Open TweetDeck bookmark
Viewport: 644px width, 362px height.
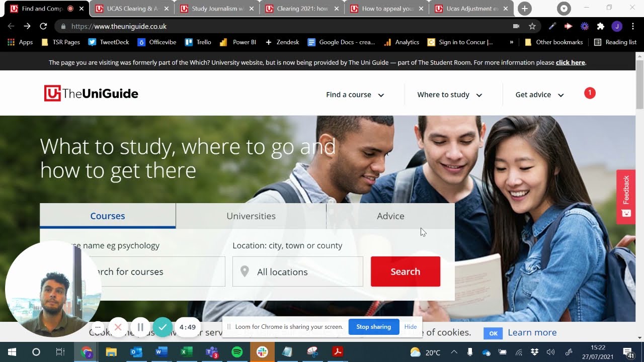point(109,42)
